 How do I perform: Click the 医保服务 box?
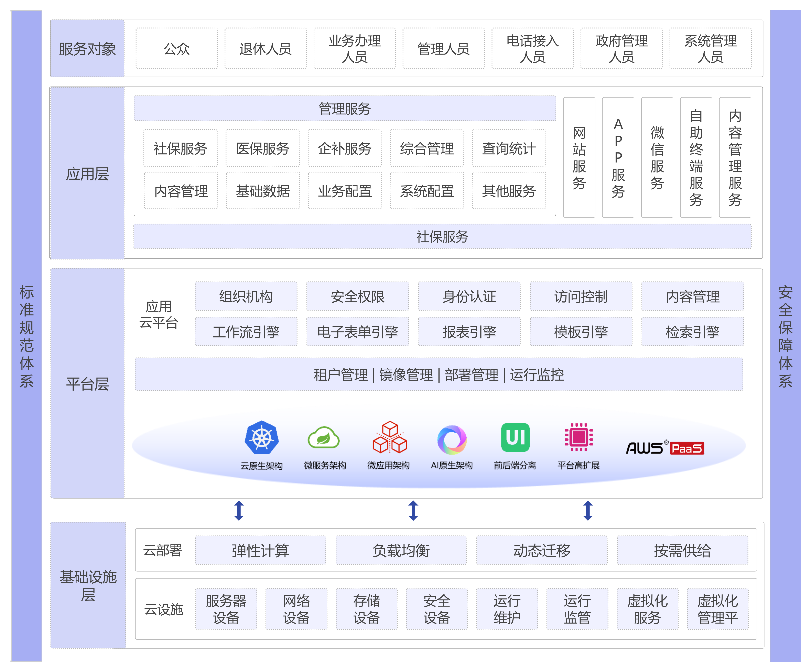(263, 148)
